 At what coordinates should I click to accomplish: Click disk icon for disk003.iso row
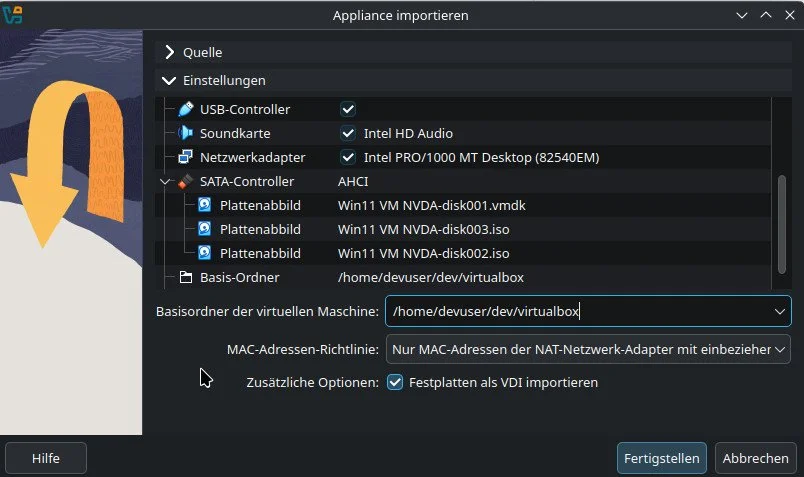tap(205, 229)
